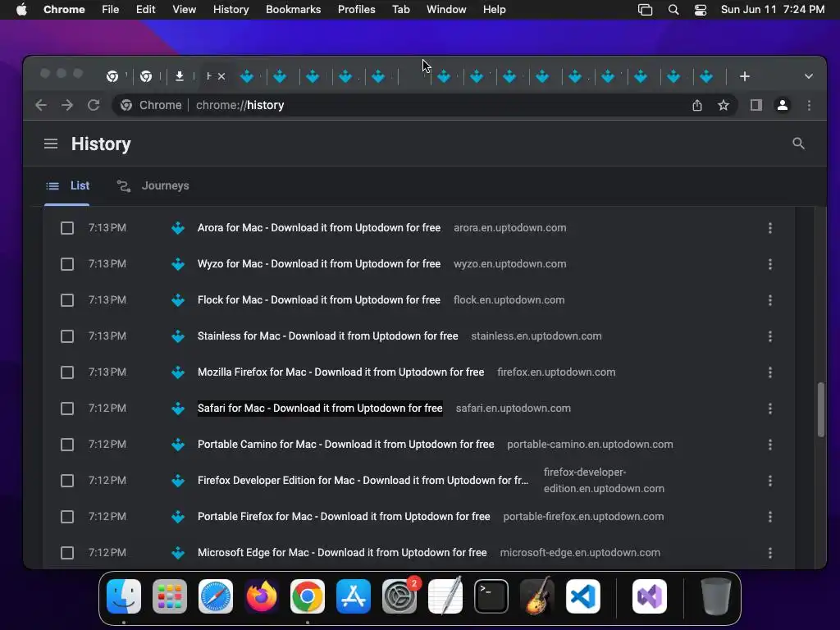Launch Safari from the Dock
This screenshot has height=630, width=840.
[x=216, y=596]
